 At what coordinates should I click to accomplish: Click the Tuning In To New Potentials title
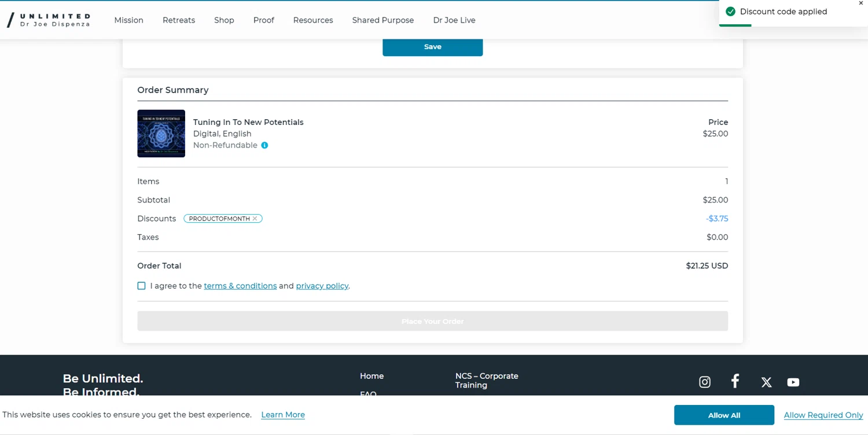tap(248, 122)
